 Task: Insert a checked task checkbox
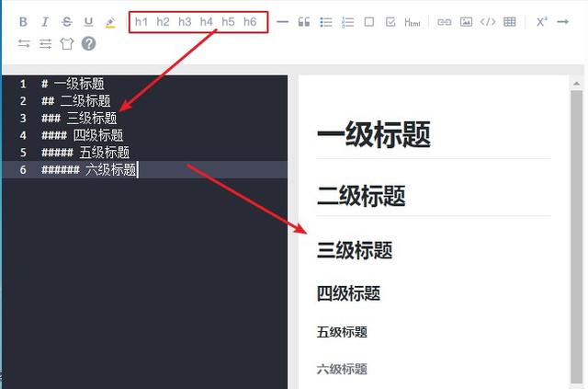[x=390, y=22]
